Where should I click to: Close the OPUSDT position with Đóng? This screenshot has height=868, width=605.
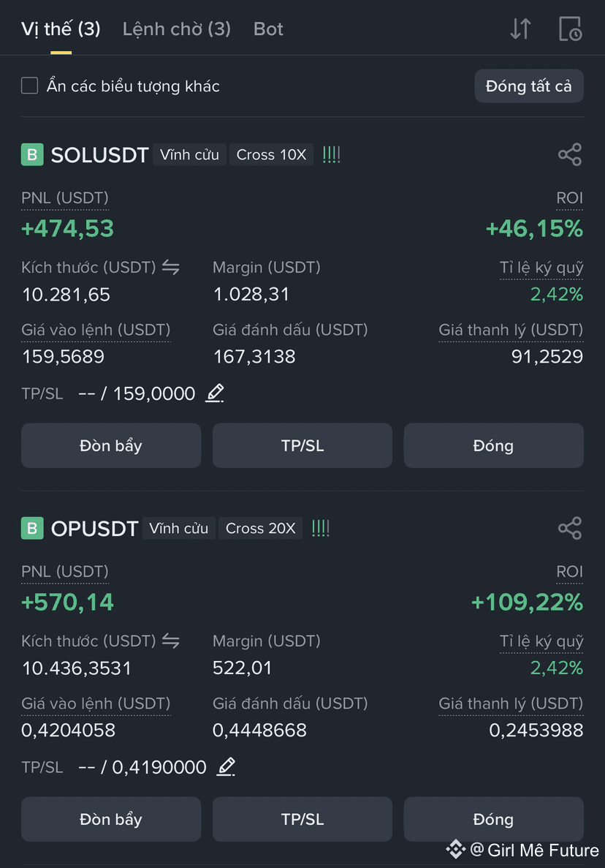(493, 819)
